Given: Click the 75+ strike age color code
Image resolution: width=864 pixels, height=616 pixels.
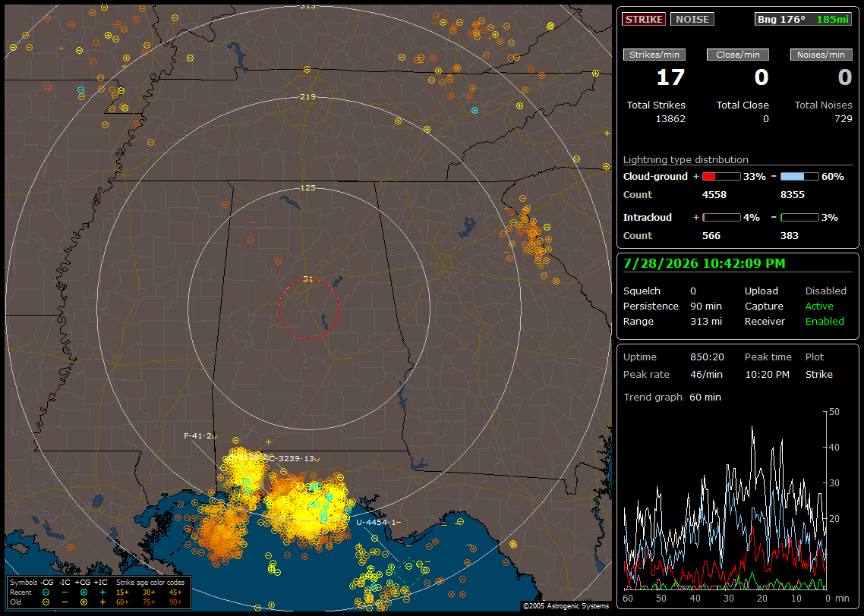Looking at the screenshot, I should click(x=149, y=602).
